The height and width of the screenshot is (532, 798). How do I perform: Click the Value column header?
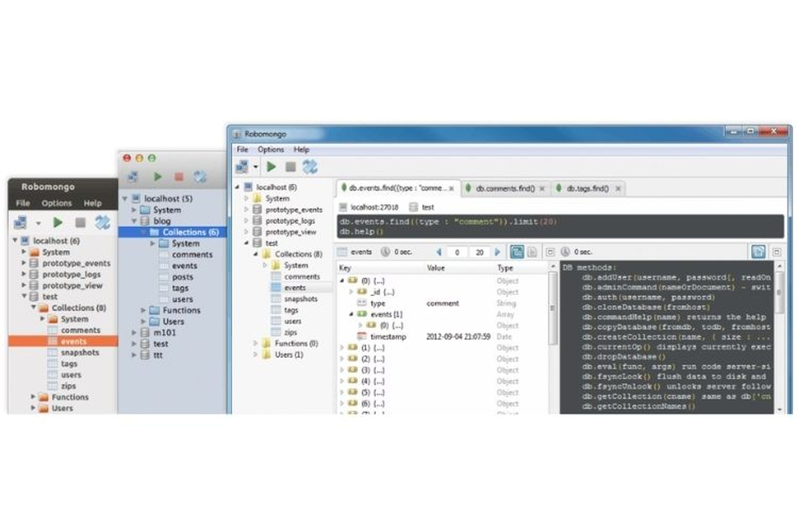(x=436, y=268)
